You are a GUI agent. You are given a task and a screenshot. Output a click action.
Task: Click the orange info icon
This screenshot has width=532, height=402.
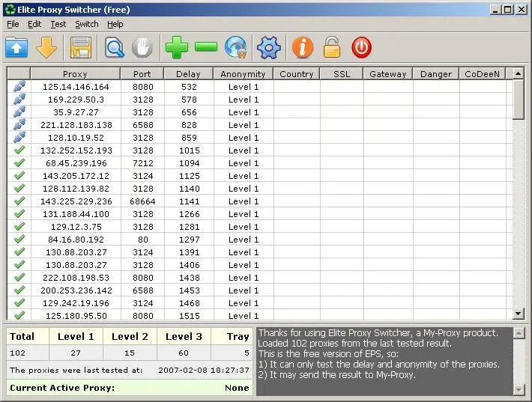tap(303, 47)
